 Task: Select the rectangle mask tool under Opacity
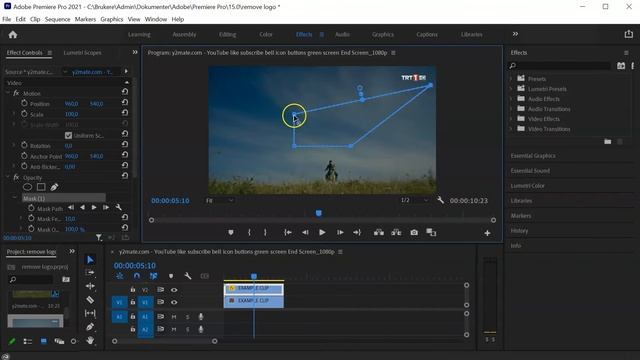coord(41,187)
